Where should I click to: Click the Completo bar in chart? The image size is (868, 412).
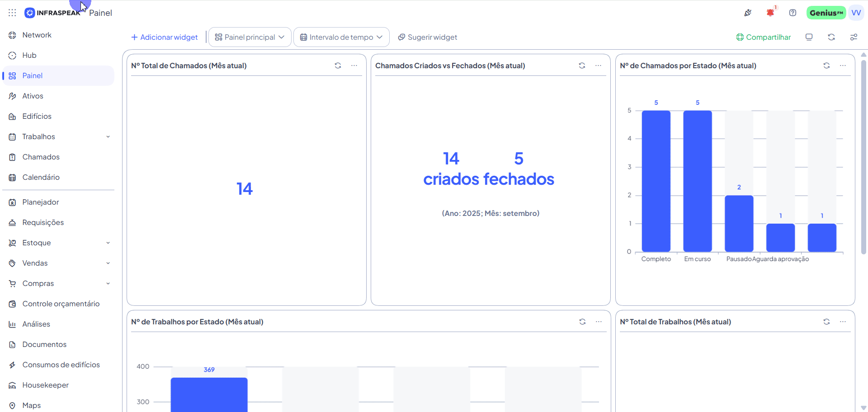pos(656,181)
